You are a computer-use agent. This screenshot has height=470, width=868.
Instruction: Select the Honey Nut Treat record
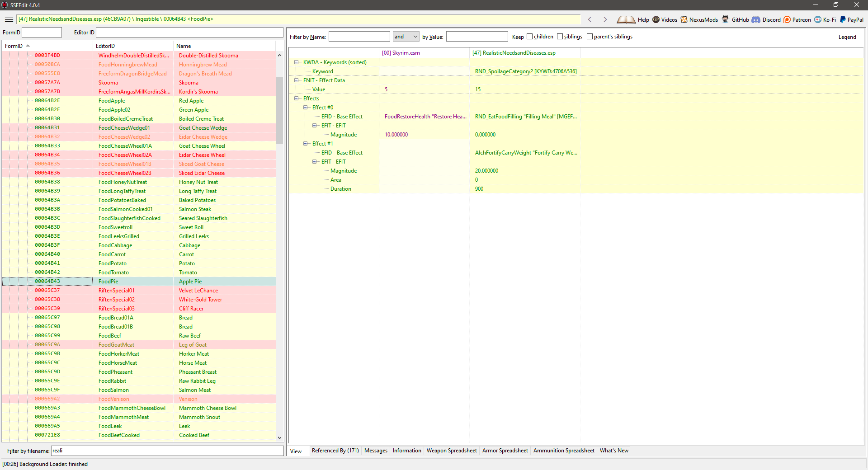coord(139,182)
